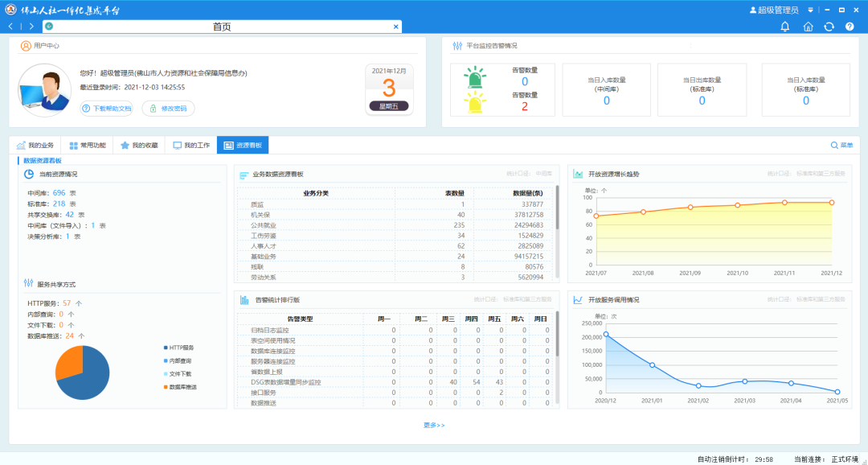Click the user avatar picture

[45, 90]
